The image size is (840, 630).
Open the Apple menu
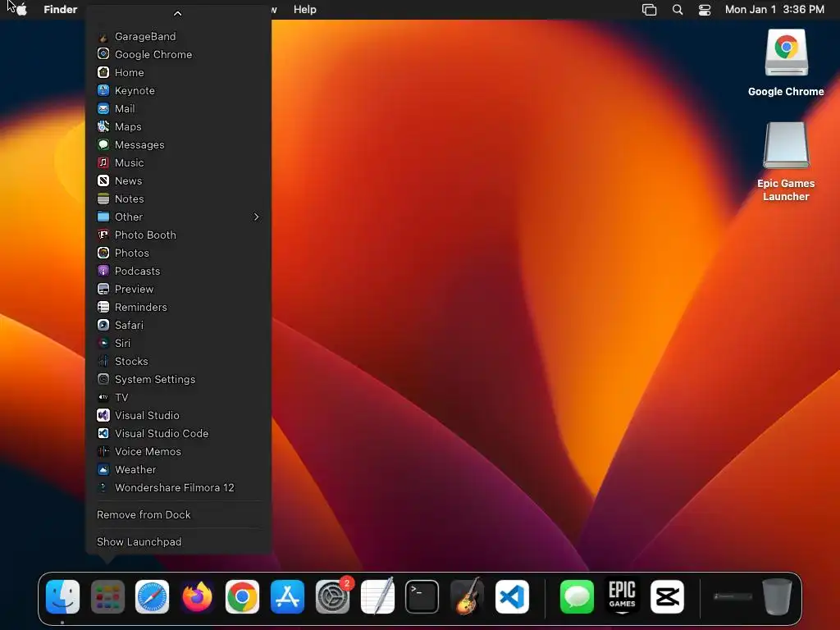coord(21,10)
